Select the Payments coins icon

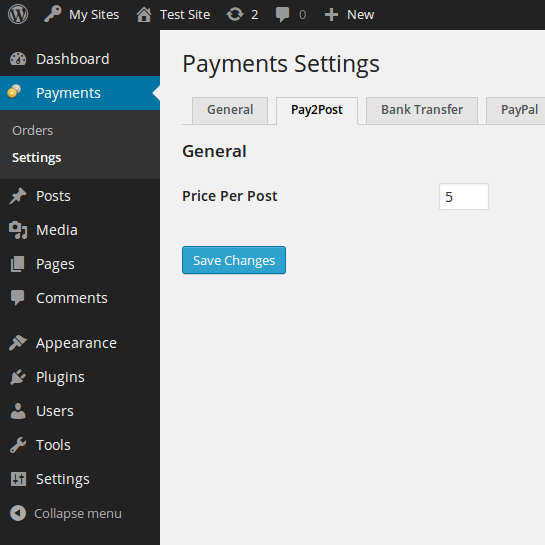(14, 92)
